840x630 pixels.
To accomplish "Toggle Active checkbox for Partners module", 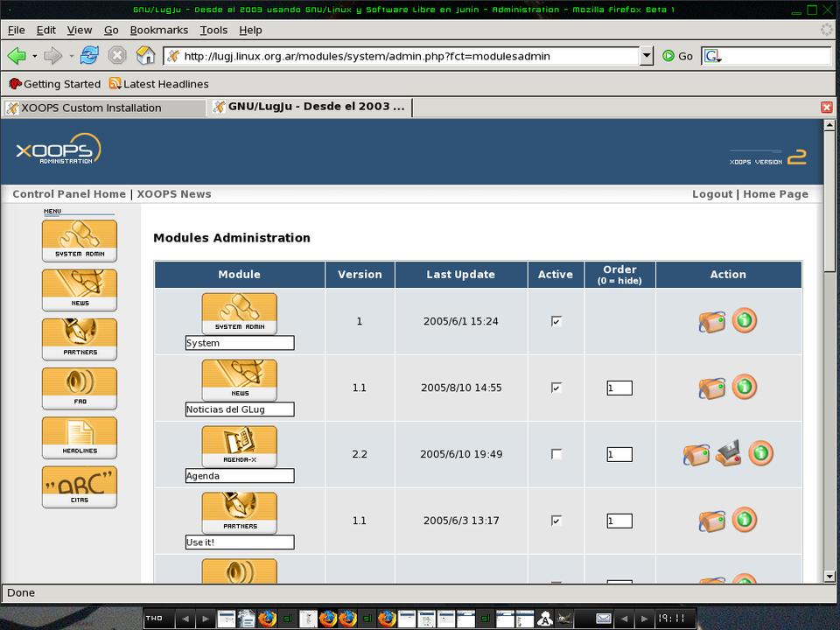I will (556, 521).
